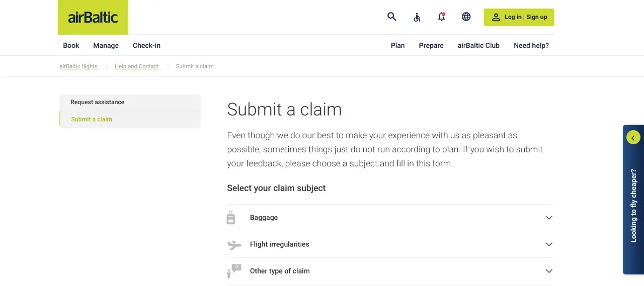The width and height of the screenshot is (644, 286).
Task: Click the Baggage suitcase icon
Action: point(231,218)
